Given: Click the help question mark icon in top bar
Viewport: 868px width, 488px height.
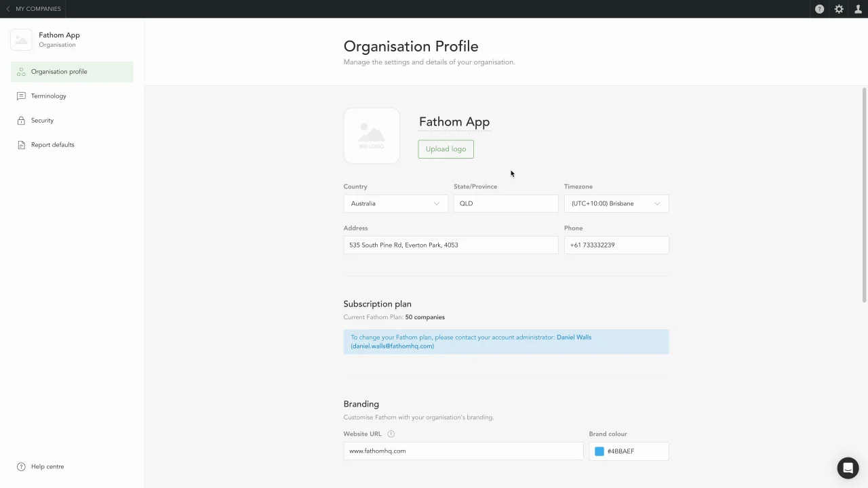Looking at the screenshot, I should tap(819, 9).
